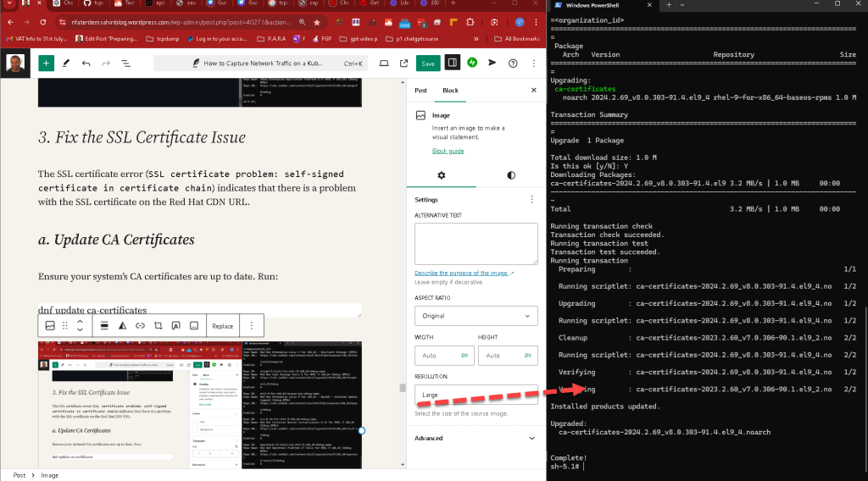Open the tcpdump bookmark folder
This screenshot has height=481, width=868.
pyautogui.click(x=163, y=39)
